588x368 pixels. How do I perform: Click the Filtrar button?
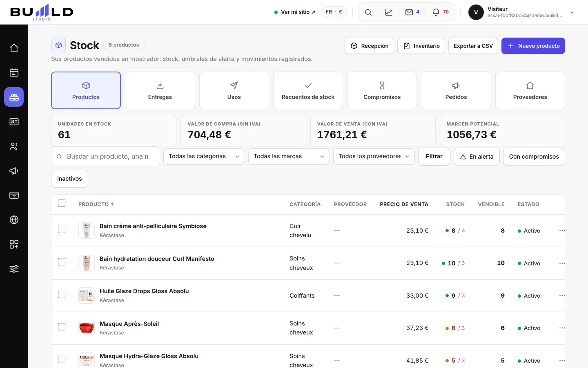pyautogui.click(x=434, y=157)
